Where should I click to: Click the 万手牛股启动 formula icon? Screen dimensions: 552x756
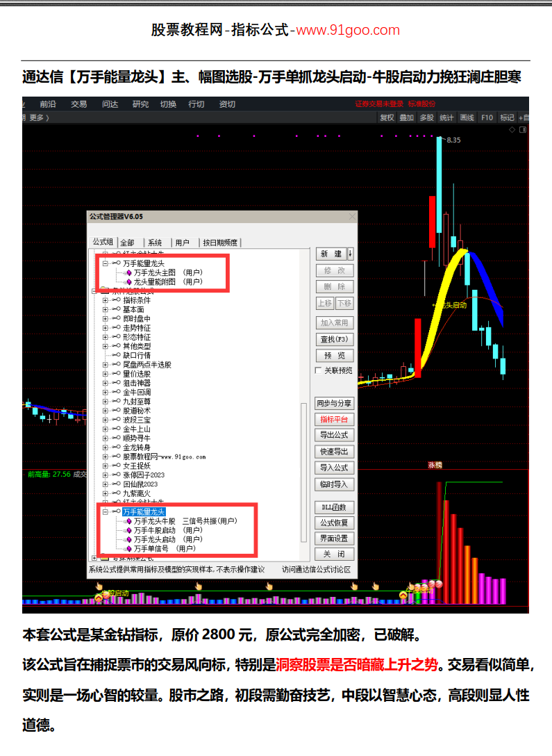(129, 530)
